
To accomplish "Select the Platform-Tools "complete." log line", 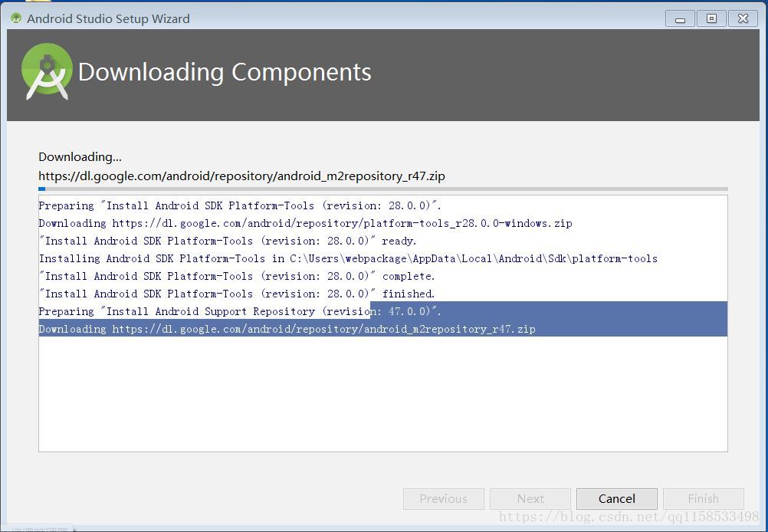I will [237, 276].
